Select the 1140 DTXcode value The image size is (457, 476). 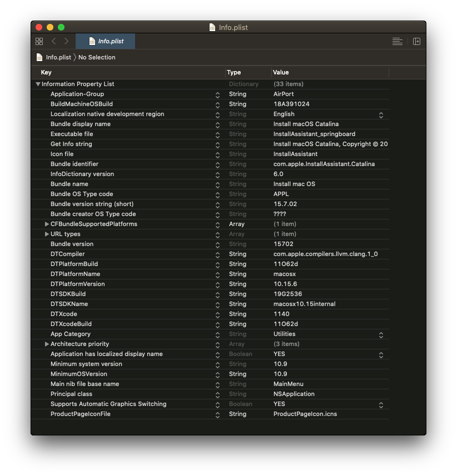281,314
